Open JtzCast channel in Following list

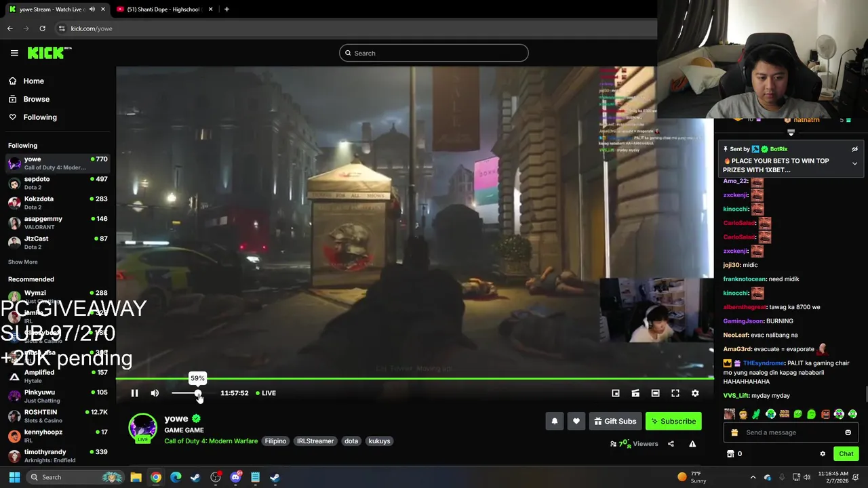tap(58, 242)
